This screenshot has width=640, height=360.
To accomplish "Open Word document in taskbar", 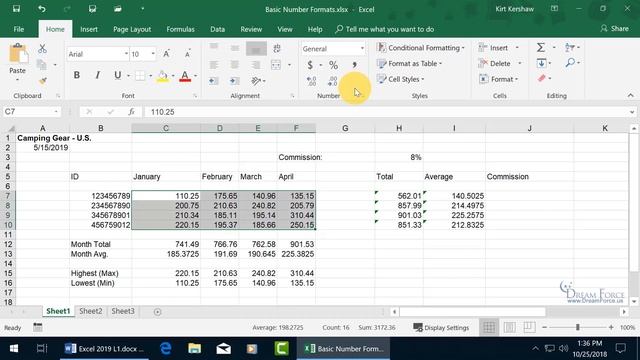I will (104, 349).
